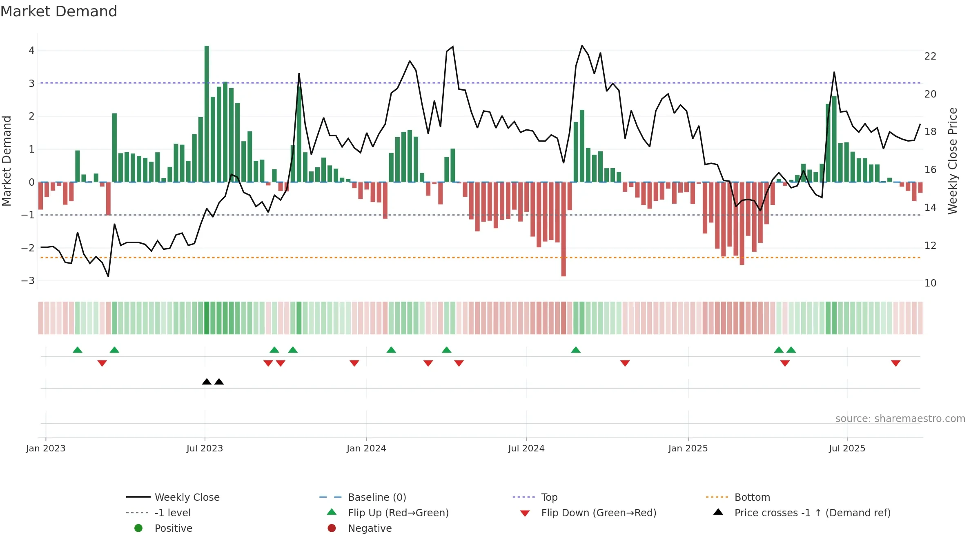Click the red Negative legend dot
The height and width of the screenshot is (551, 980).
(x=332, y=528)
